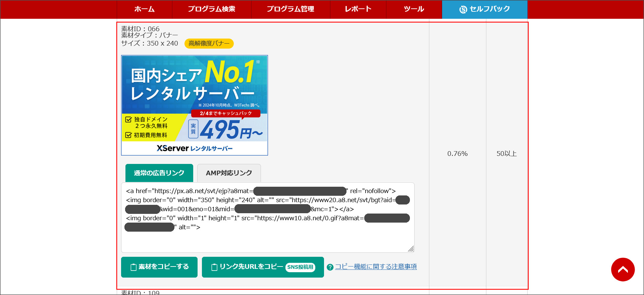
Task: Click the 50以上 value cell
Action: (506, 154)
